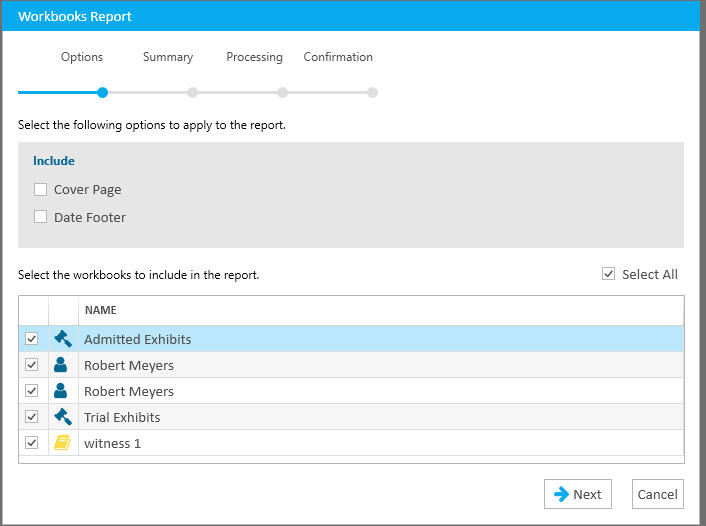706x526 pixels.
Task: Uncheck the Trial Exhibits workbook
Action: 32,417
